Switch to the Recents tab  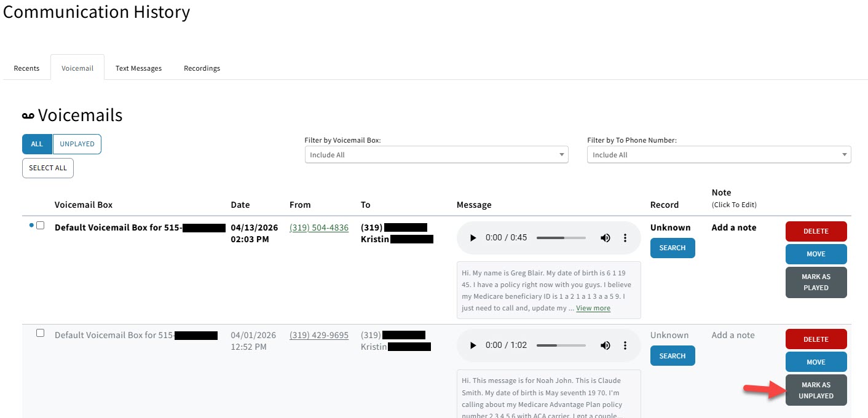pos(26,68)
